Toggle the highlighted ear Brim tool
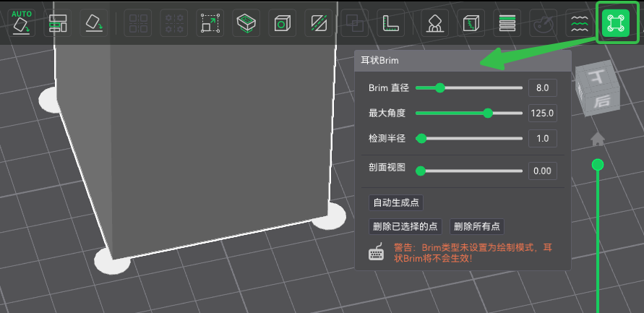 click(615, 23)
